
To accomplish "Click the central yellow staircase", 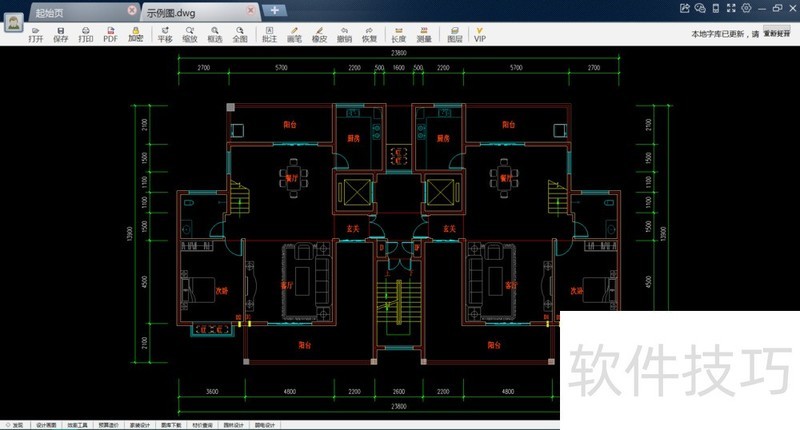I will point(398,301).
